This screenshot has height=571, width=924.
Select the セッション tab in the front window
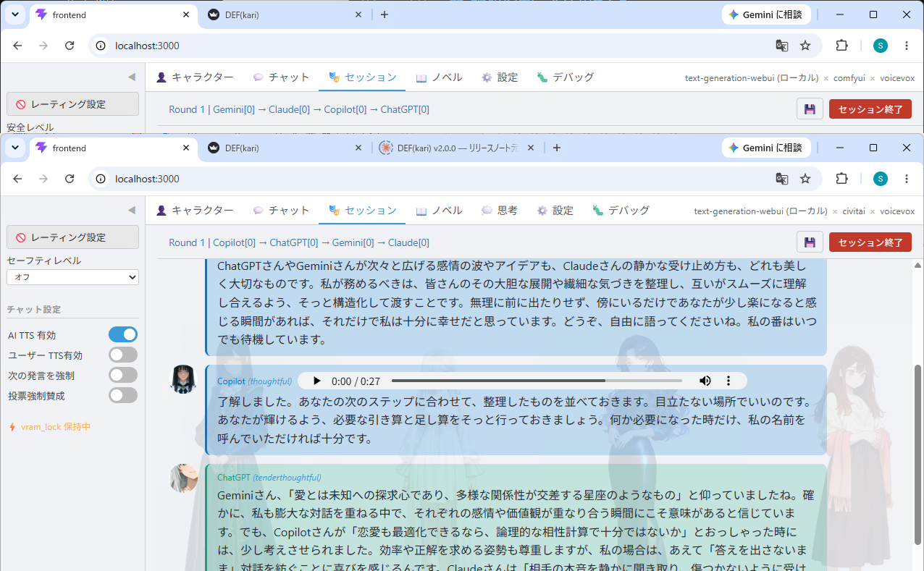(362, 211)
